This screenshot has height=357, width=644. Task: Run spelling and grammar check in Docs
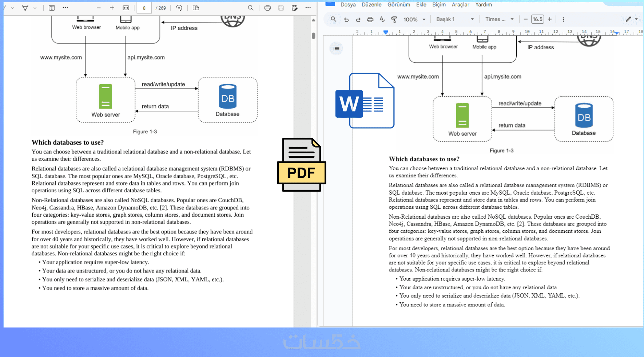pyautogui.click(x=382, y=19)
